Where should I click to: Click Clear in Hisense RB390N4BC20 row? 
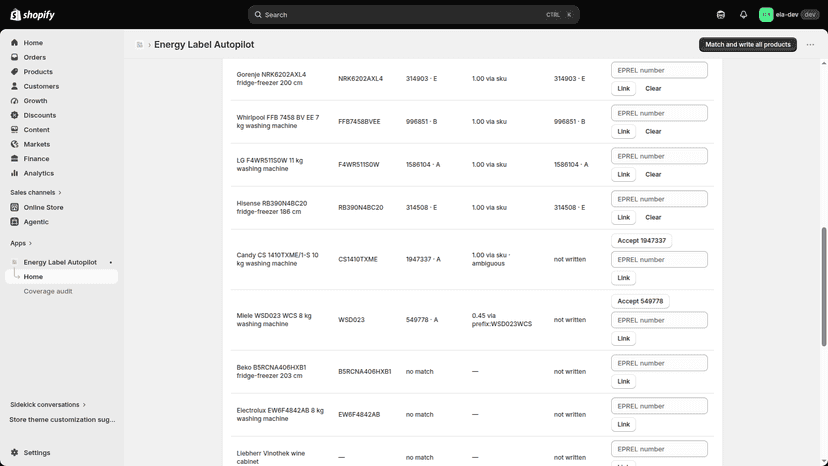[x=653, y=217]
